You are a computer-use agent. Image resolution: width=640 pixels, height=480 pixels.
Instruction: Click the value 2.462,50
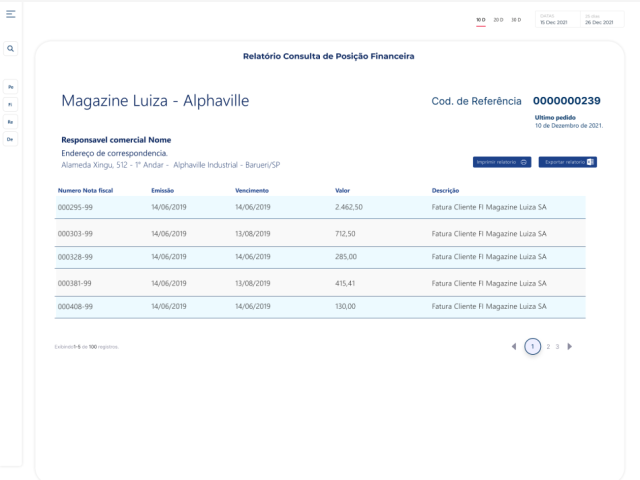tap(349, 207)
